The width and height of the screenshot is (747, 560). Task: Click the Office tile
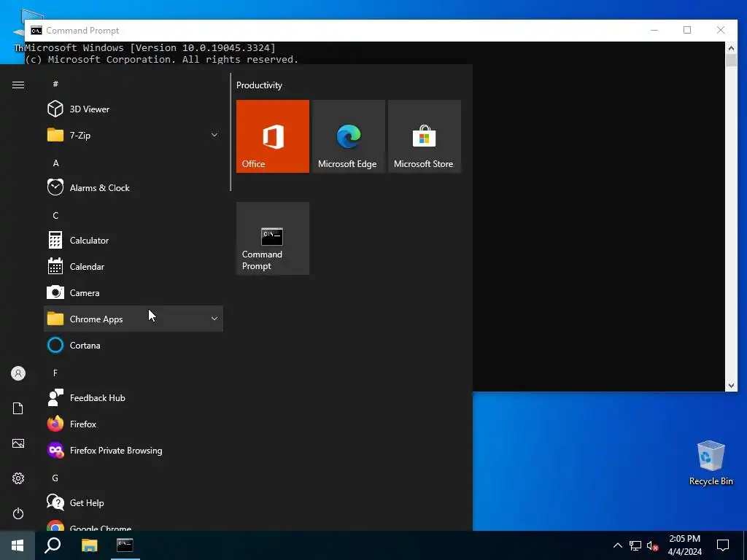tap(273, 136)
